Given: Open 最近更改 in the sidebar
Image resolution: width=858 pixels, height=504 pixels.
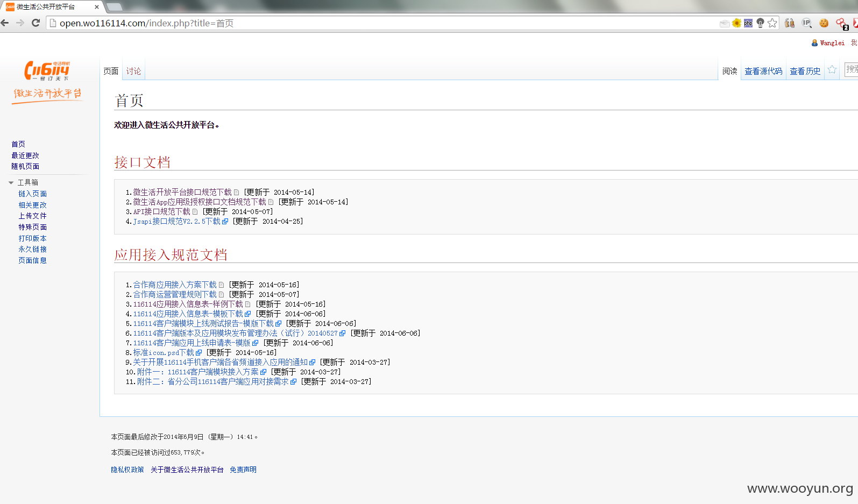Looking at the screenshot, I should coord(25,155).
